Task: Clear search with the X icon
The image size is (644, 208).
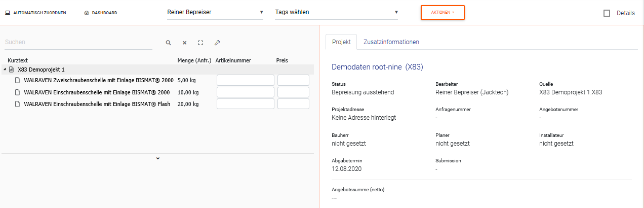Action: (185, 43)
